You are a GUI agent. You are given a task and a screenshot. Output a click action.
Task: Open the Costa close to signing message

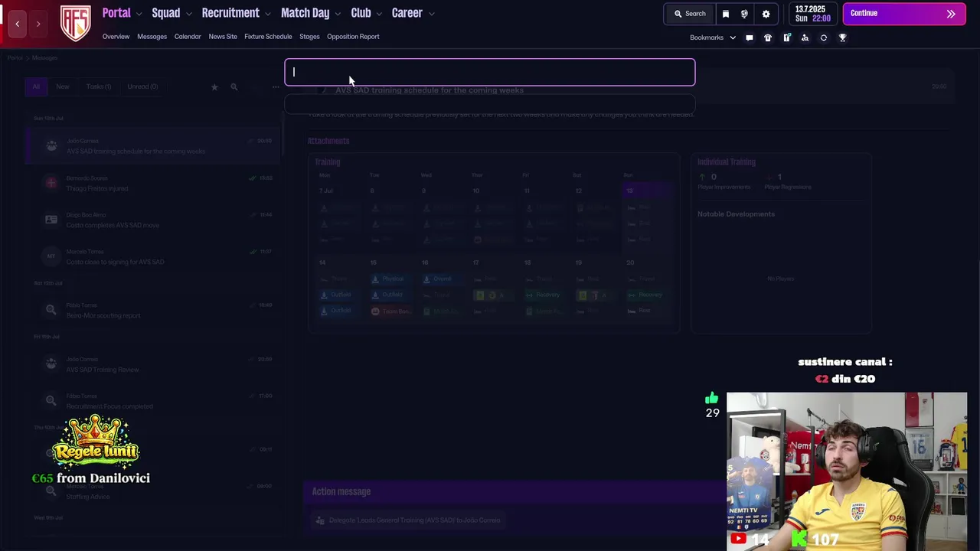(153, 257)
